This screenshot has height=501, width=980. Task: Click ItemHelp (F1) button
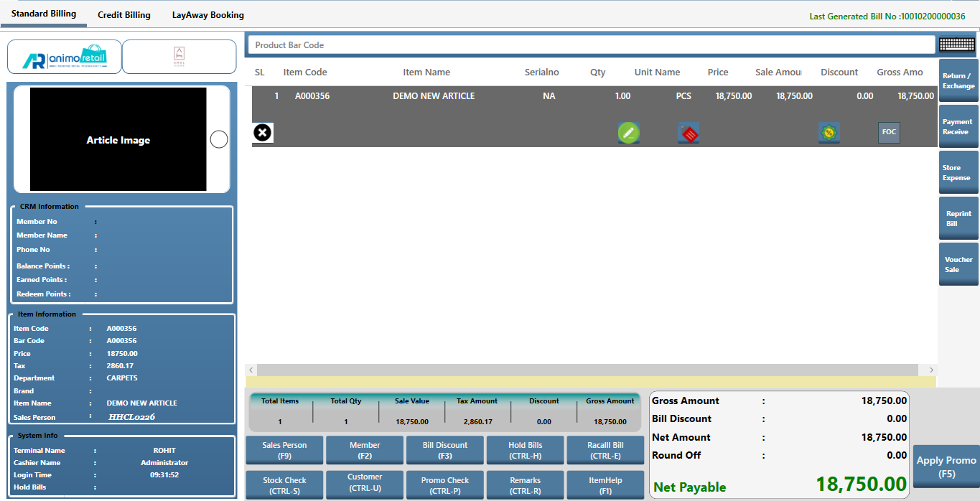coord(606,485)
